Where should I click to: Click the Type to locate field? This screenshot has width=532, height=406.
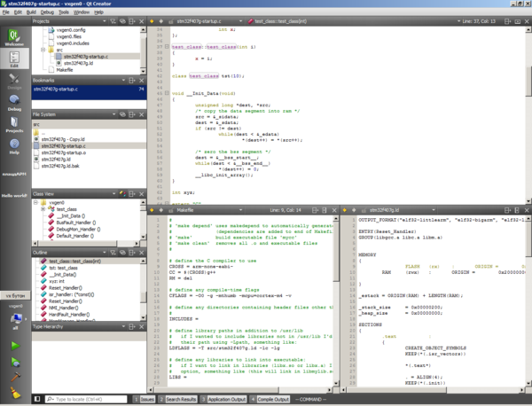coord(86,399)
